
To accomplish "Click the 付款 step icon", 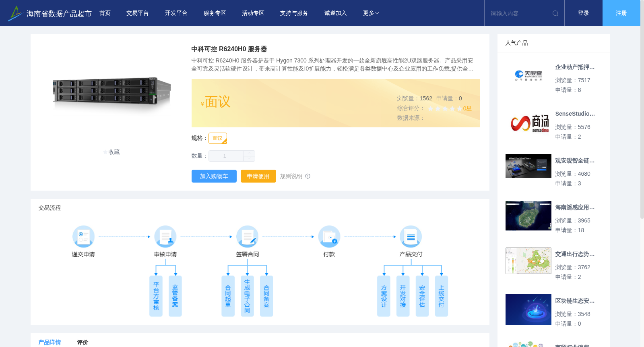I will click(x=329, y=237).
